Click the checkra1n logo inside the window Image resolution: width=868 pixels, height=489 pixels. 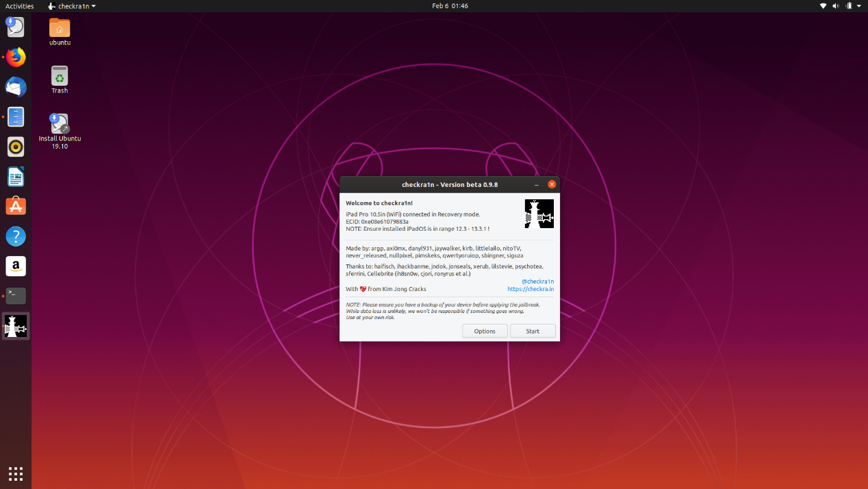[x=539, y=214]
